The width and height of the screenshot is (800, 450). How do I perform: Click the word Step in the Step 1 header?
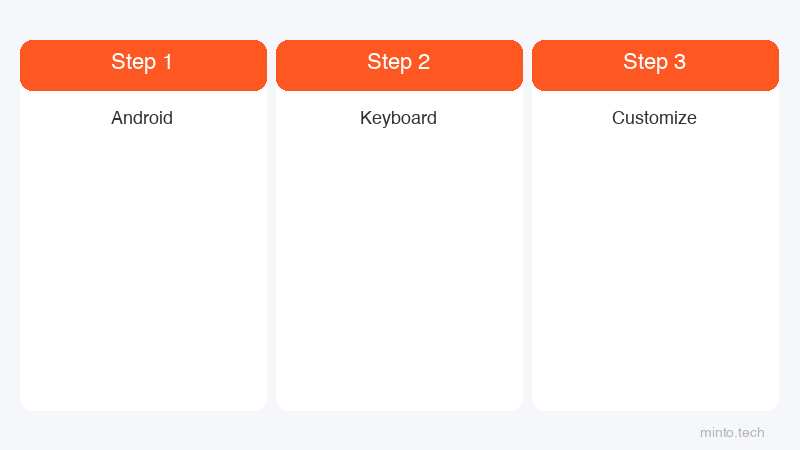coord(134,62)
